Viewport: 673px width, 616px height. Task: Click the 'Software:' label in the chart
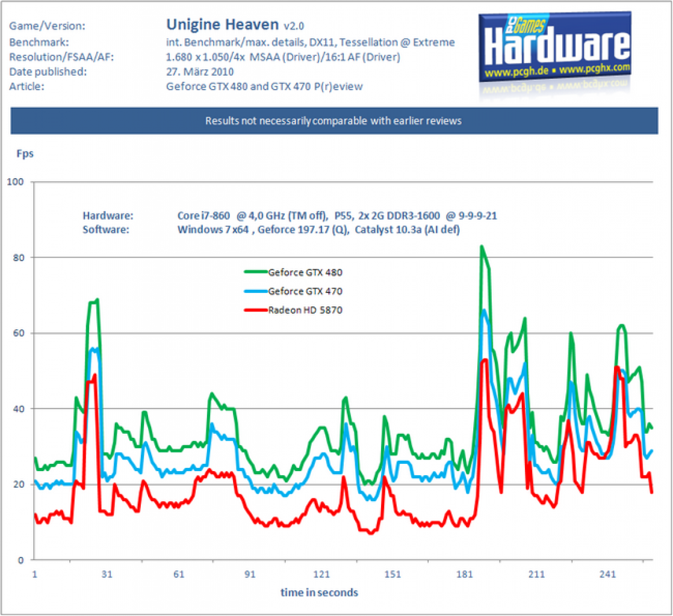[x=105, y=230]
